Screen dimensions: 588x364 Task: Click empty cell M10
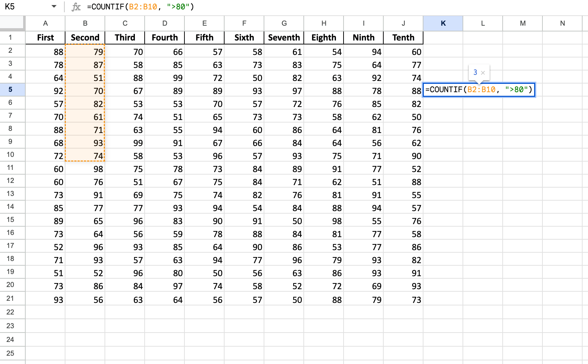point(523,155)
